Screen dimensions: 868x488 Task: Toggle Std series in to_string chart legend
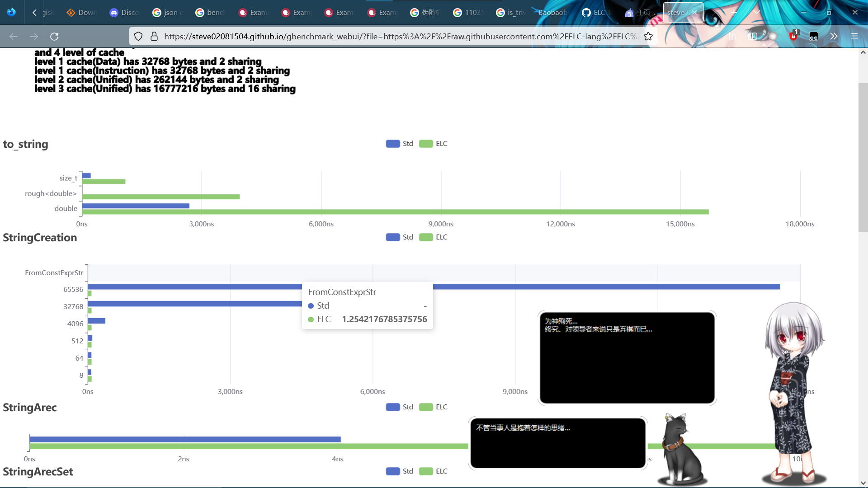pos(392,144)
